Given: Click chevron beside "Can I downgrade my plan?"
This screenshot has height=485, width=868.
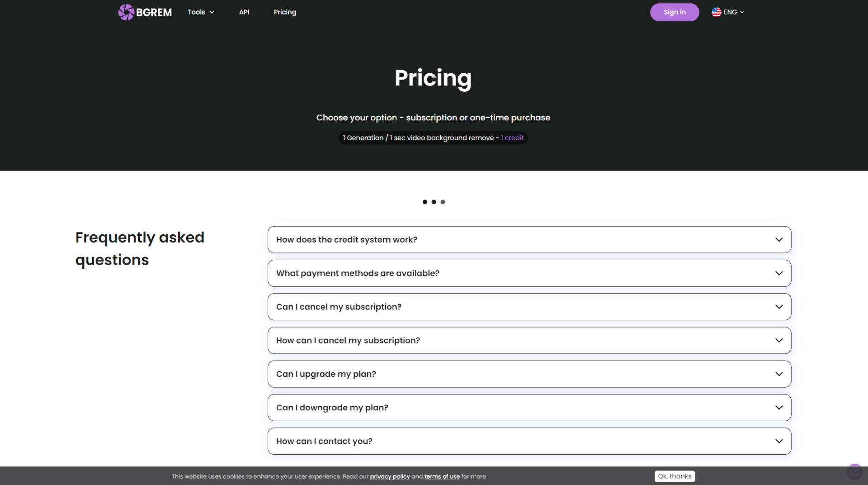Looking at the screenshot, I should point(779,408).
